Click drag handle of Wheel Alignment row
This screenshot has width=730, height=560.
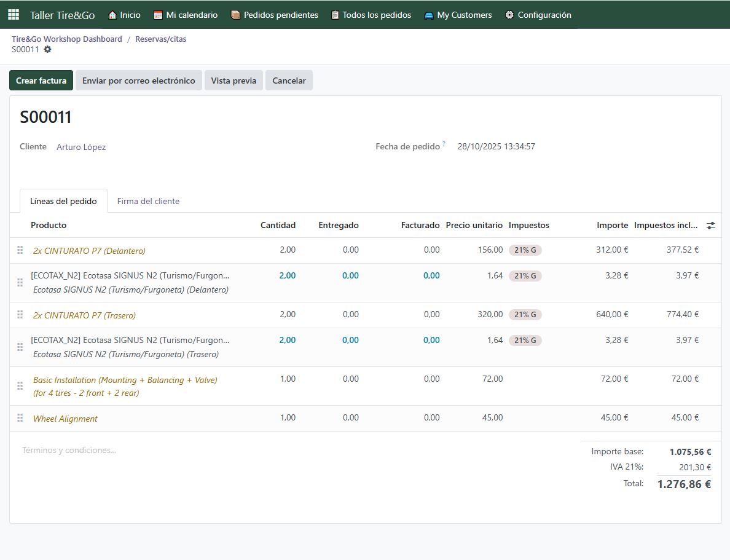point(20,418)
